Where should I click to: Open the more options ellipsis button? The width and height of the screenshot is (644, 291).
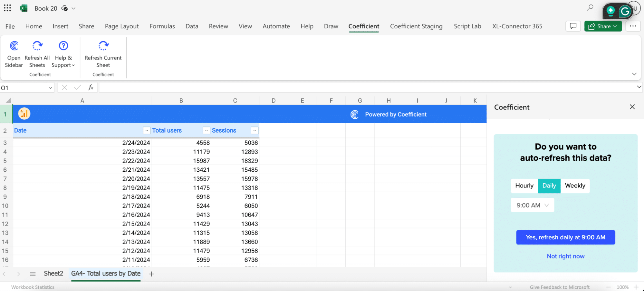(x=633, y=26)
